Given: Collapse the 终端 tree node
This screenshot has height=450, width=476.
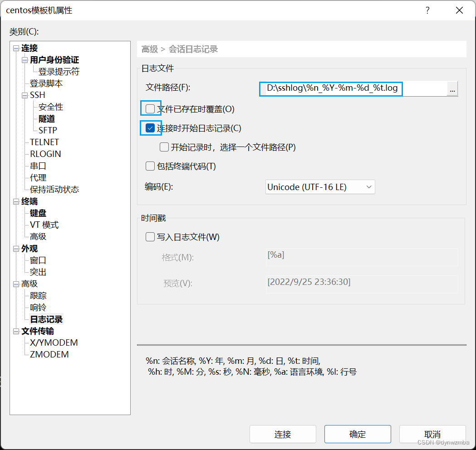Looking at the screenshot, I should click(x=16, y=202).
